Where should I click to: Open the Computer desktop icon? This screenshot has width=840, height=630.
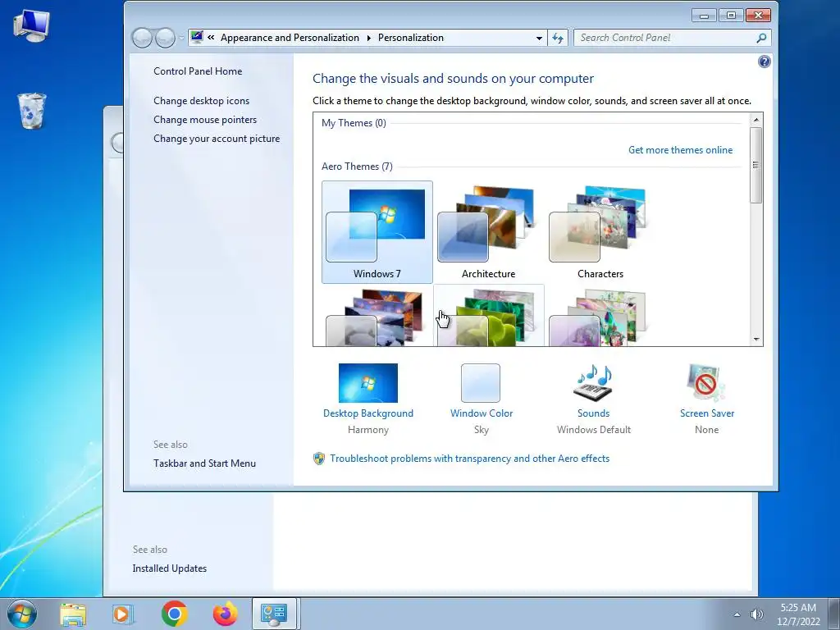31,25
